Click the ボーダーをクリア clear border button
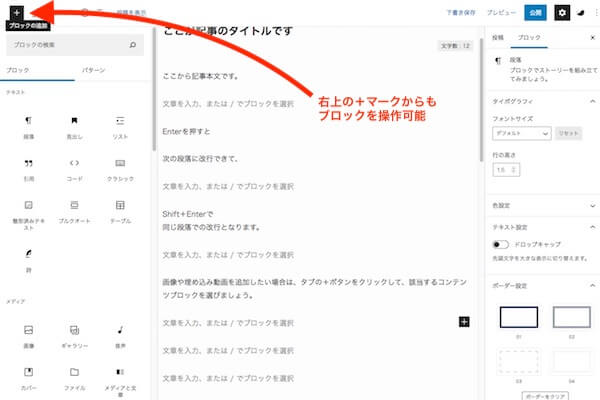 pyautogui.click(x=545, y=396)
